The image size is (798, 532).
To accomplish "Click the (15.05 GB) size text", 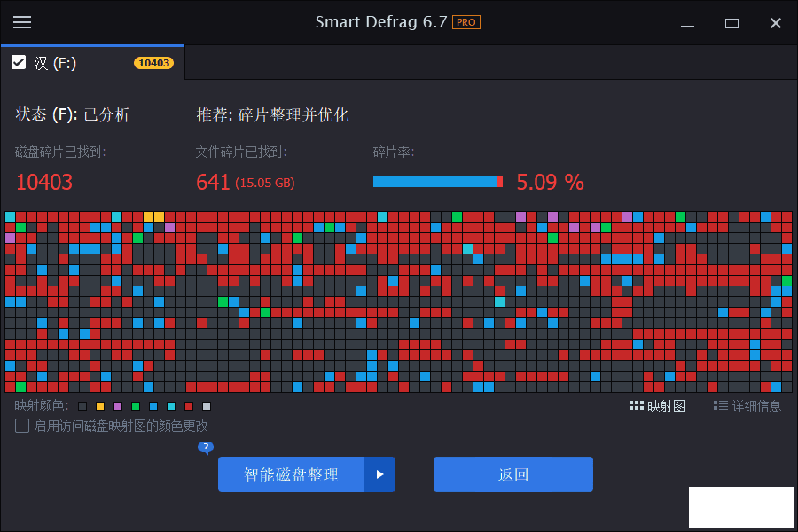I will (x=264, y=183).
